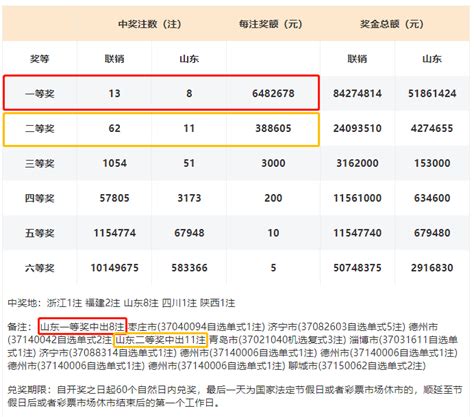Click 福建2注 in the 中奖地 line
Viewport: 474px width, 417px height.
tap(102, 303)
